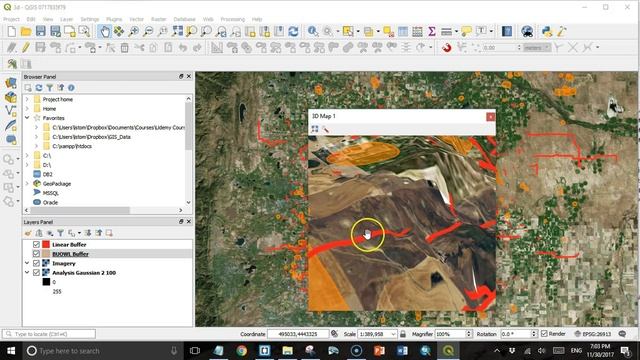Click the Coordinate input field

pos(298,334)
